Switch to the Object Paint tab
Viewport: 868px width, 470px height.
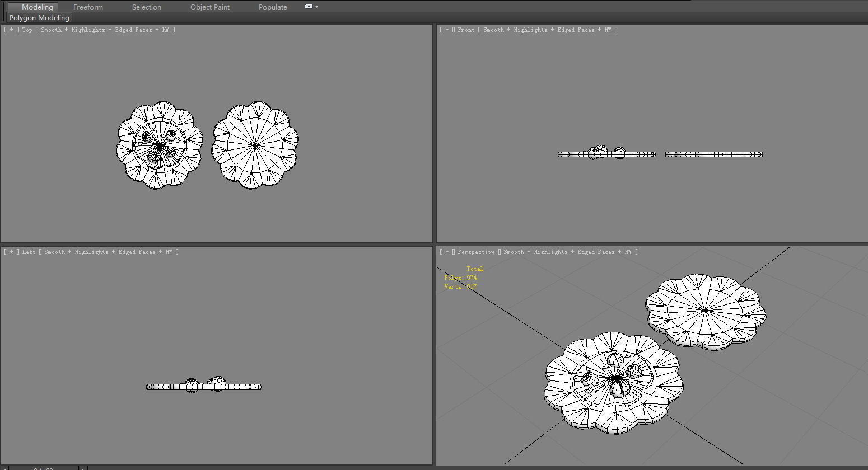(x=210, y=7)
